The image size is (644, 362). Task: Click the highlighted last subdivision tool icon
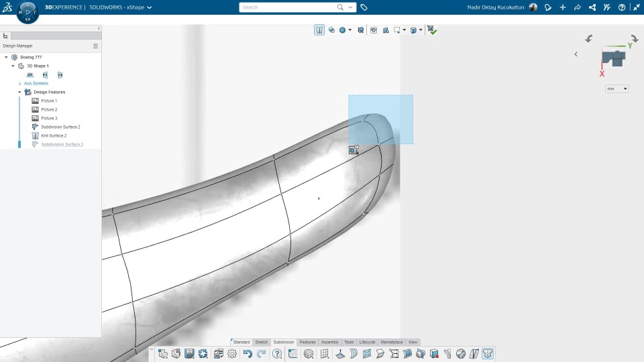tap(488, 353)
